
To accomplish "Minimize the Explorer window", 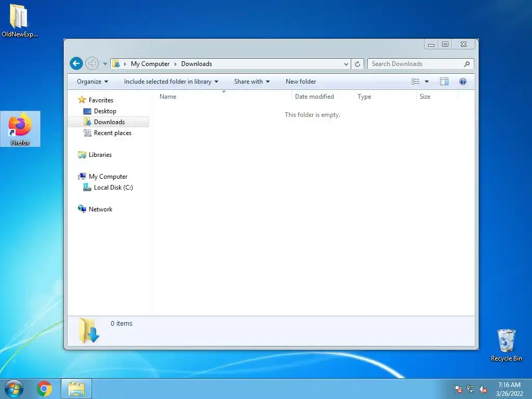I will point(431,45).
